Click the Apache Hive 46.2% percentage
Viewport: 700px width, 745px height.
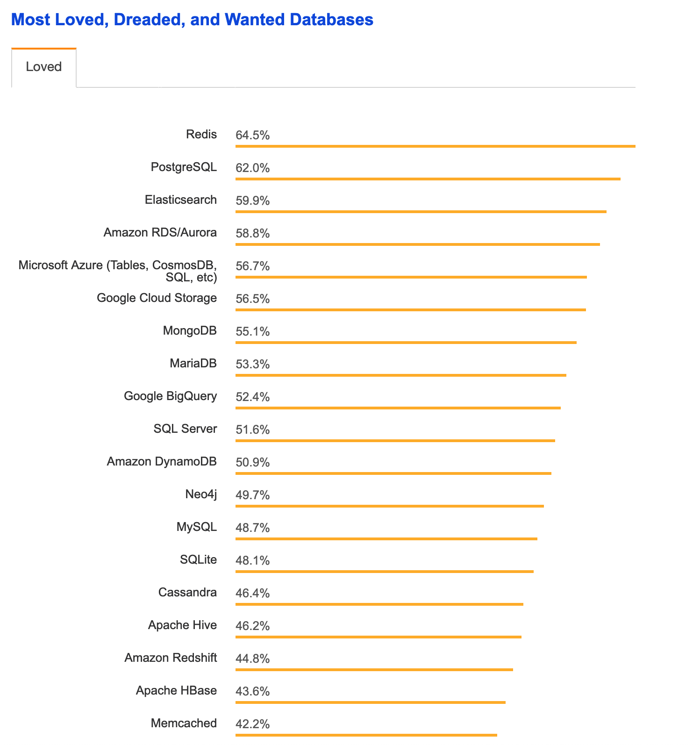(253, 626)
